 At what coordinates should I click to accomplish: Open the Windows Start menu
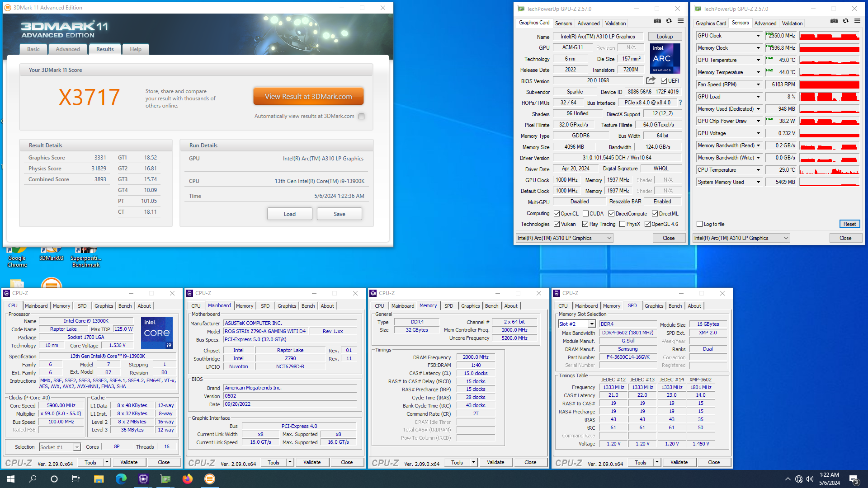click(11, 479)
